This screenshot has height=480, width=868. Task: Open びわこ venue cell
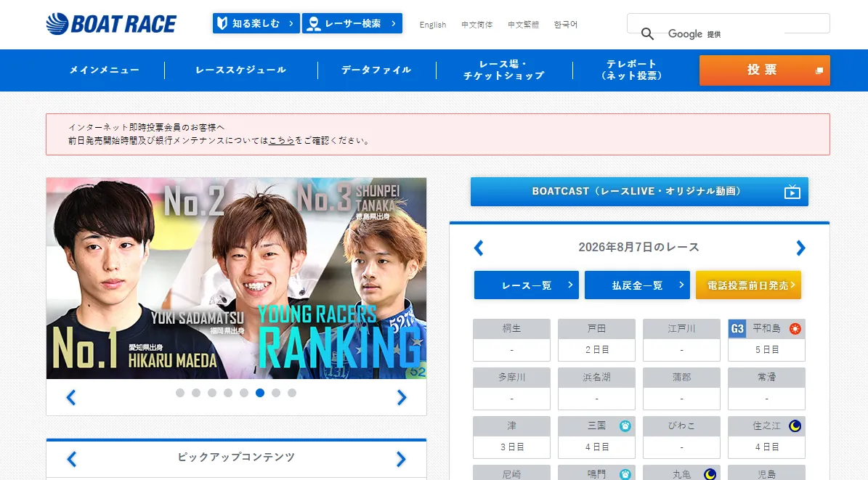tap(681, 437)
